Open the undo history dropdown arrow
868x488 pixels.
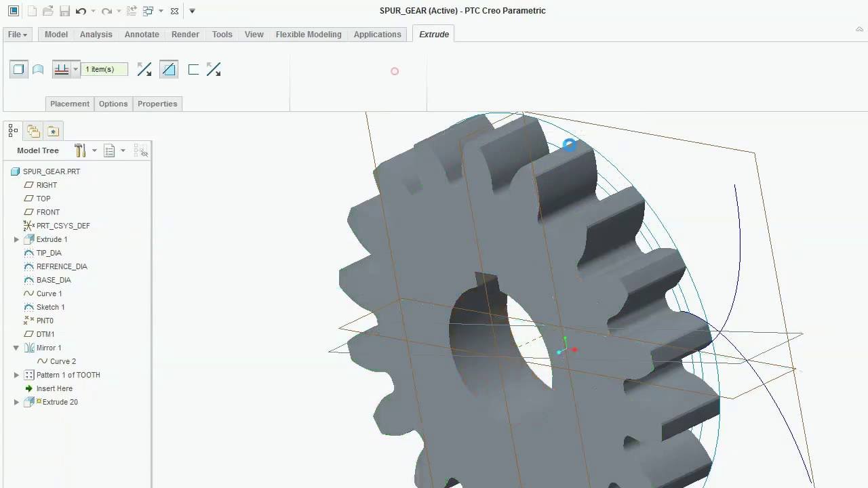pyautogui.click(x=93, y=11)
